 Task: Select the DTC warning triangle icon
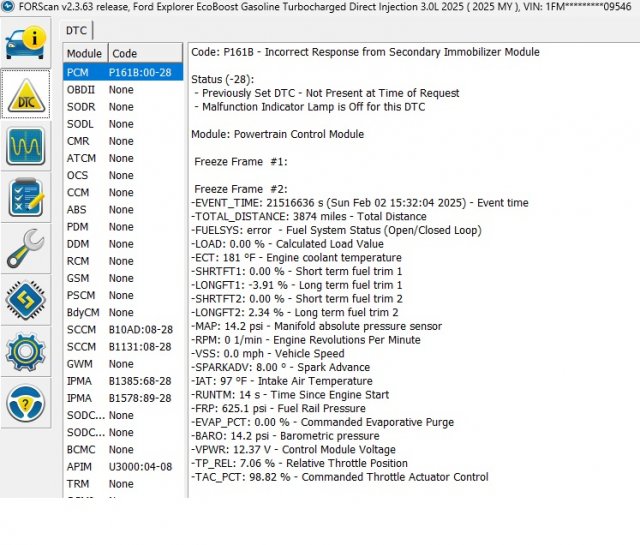pos(26,94)
